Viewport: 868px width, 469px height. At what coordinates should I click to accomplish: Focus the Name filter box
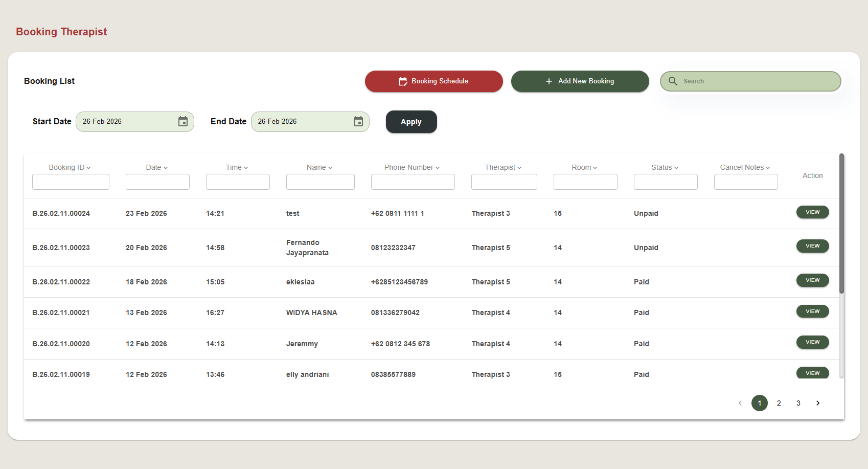pos(321,182)
